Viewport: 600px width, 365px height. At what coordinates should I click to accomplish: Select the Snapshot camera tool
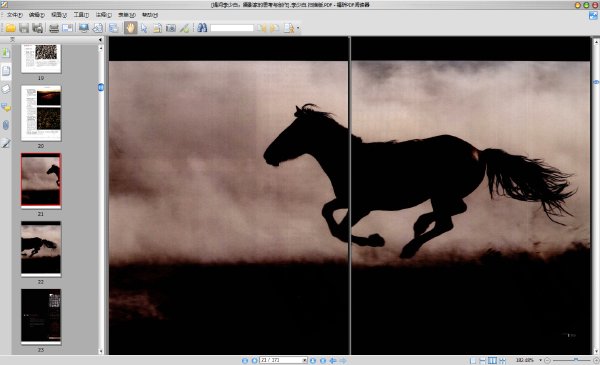(171, 28)
